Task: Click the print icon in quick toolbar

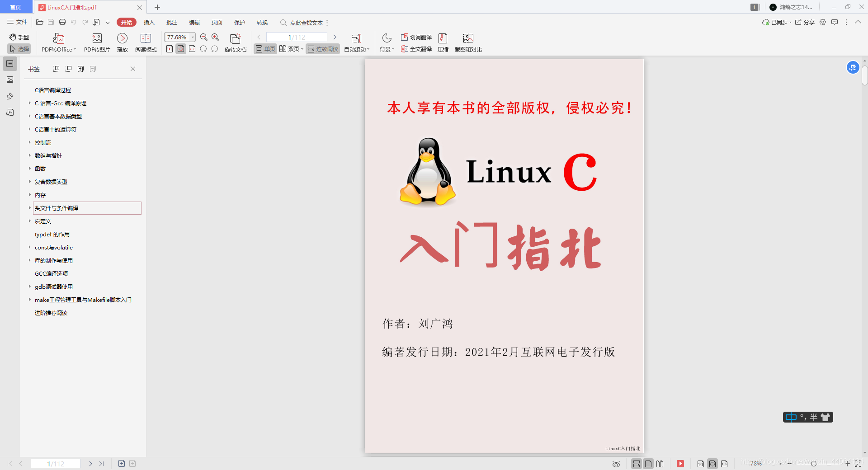Action: (62, 22)
